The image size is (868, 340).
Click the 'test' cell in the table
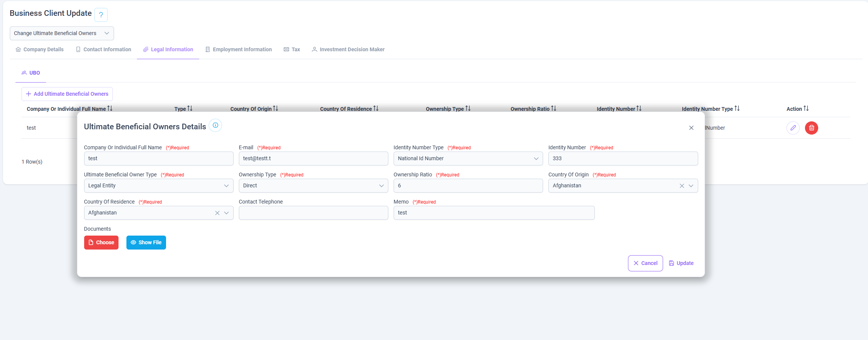pyautogui.click(x=31, y=128)
